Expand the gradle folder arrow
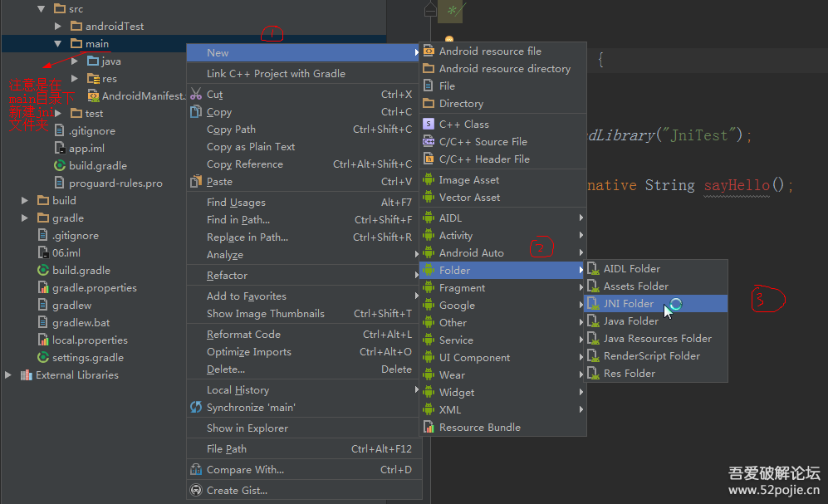This screenshot has width=828, height=504. click(24, 218)
